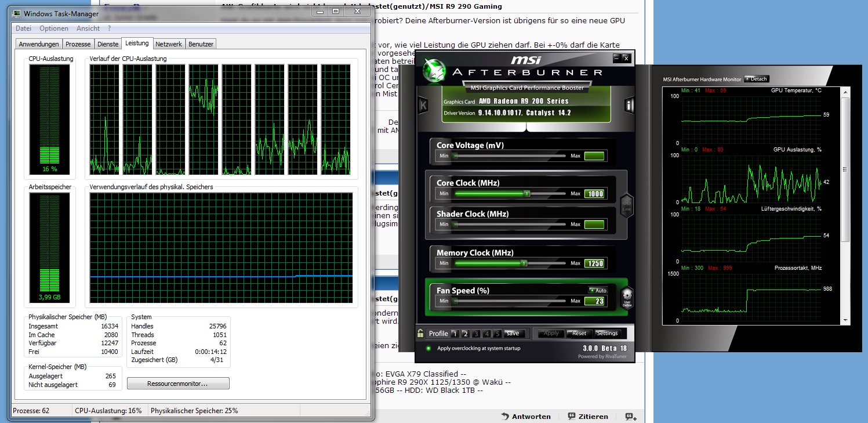Select Afterburner profile slot 1

455,334
